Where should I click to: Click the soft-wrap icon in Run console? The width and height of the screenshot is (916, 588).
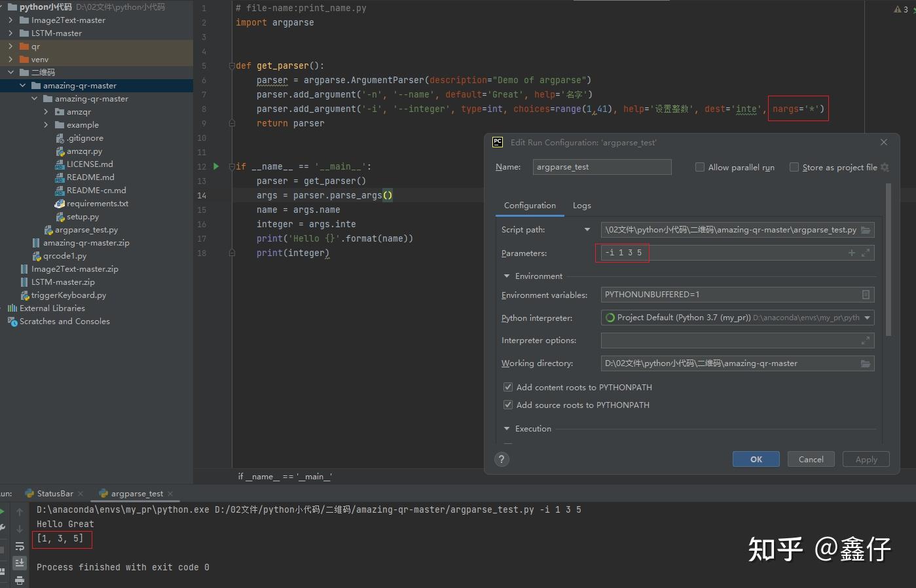pos(20,546)
